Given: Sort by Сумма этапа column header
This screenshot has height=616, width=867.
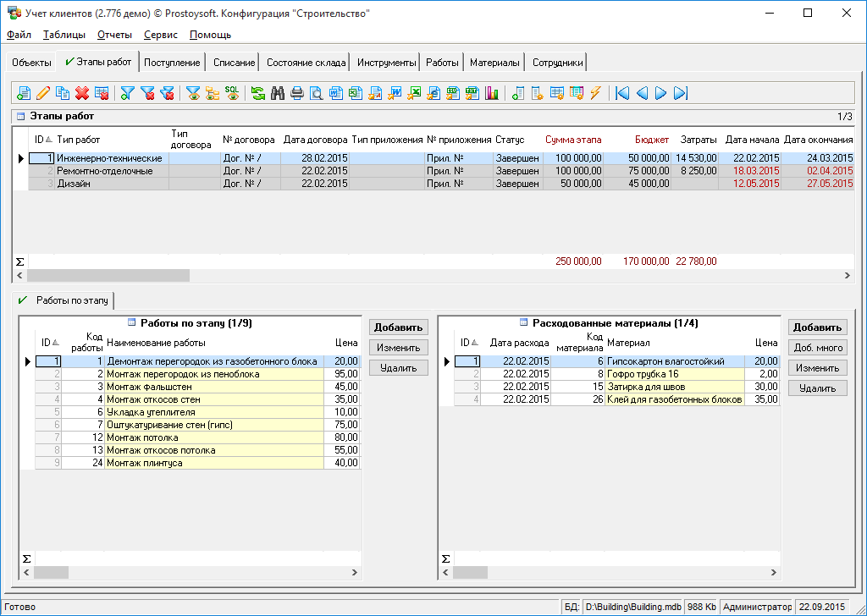Looking at the screenshot, I should point(573,140).
